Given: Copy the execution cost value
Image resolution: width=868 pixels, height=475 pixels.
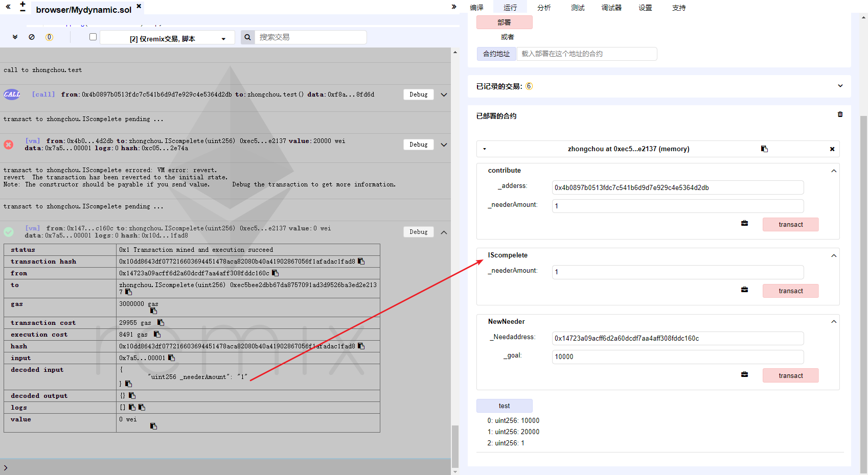Looking at the screenshot, I should pyautogui.click(x=157, y=335).
